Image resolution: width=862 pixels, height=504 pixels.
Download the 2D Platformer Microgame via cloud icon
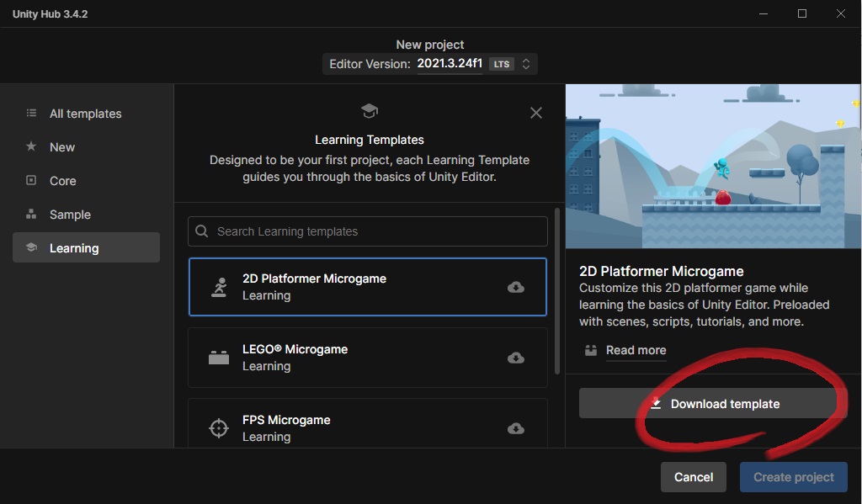point(516,287)
